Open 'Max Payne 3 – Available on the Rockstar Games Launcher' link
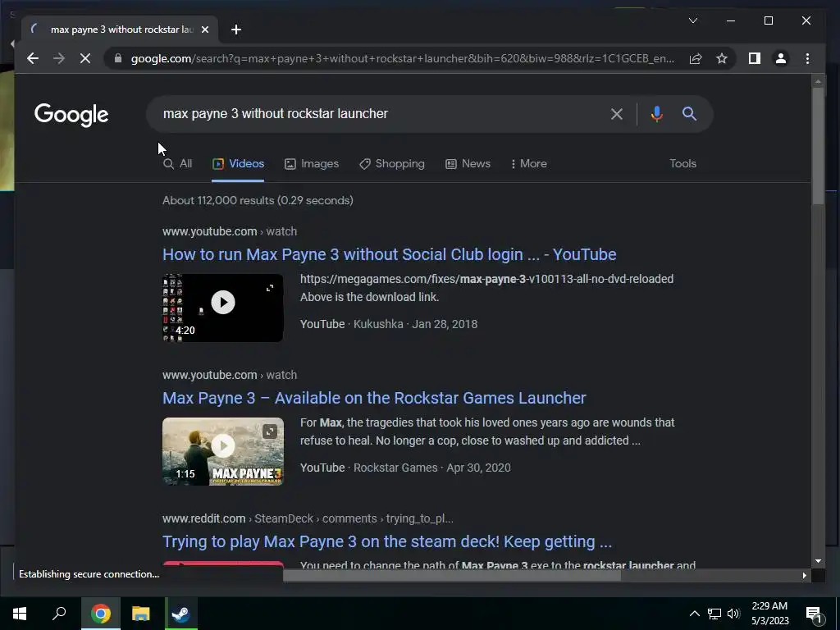840x630 pixels. pos(374,398)
